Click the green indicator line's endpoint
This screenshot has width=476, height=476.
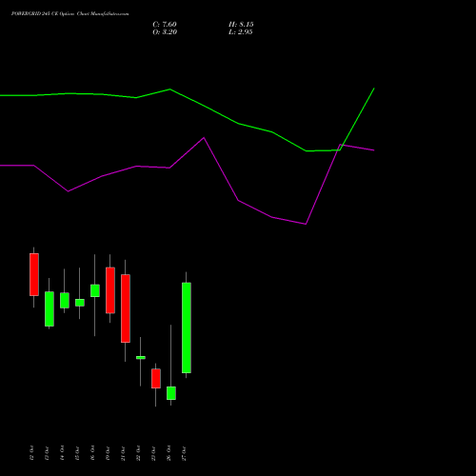374,89
